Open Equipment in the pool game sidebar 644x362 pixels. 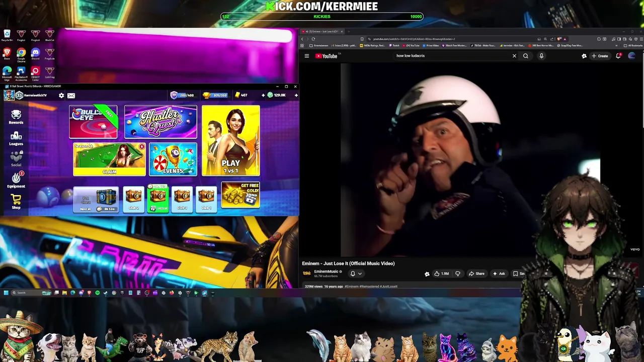coord(16,179)
